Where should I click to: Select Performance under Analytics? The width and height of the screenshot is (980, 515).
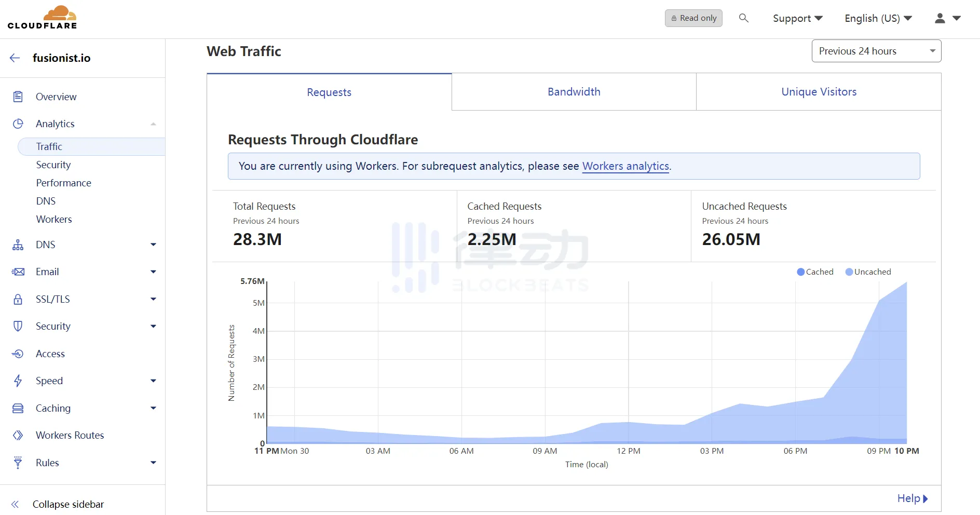pyautogui.click(x=63, y=183)
